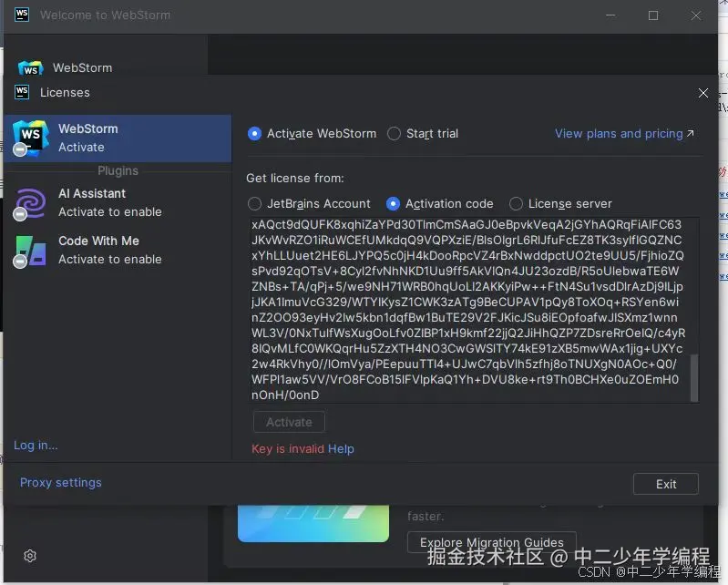Screen dimensions: 728x585
Task: Select the AI Assistant plugin entry
Action: tap(118, 203)
